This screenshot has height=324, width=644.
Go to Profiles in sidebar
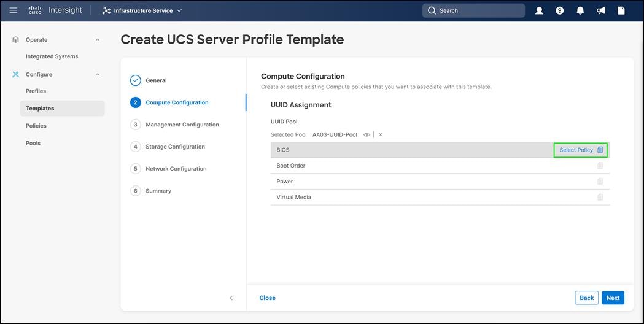(36, 91)
